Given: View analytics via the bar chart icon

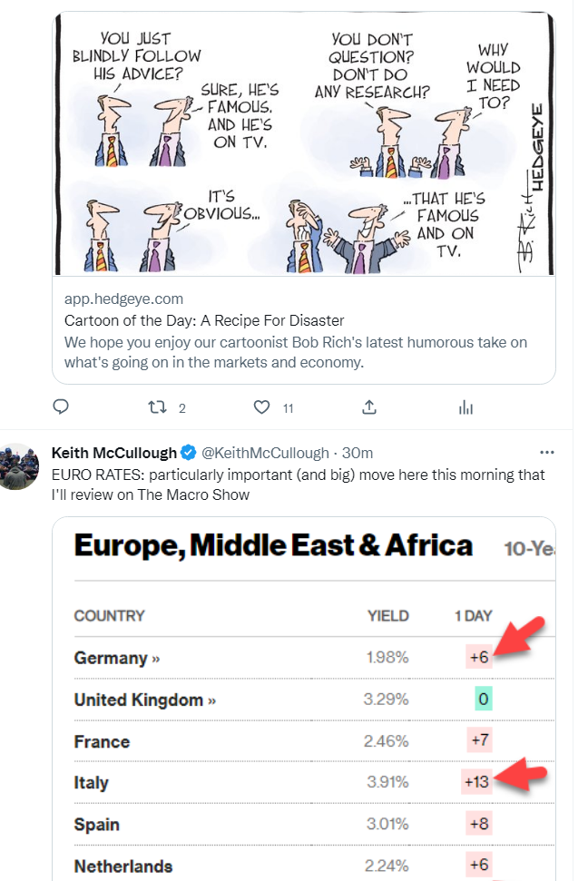Looking at the screenshot, I should tap(465, 407).
